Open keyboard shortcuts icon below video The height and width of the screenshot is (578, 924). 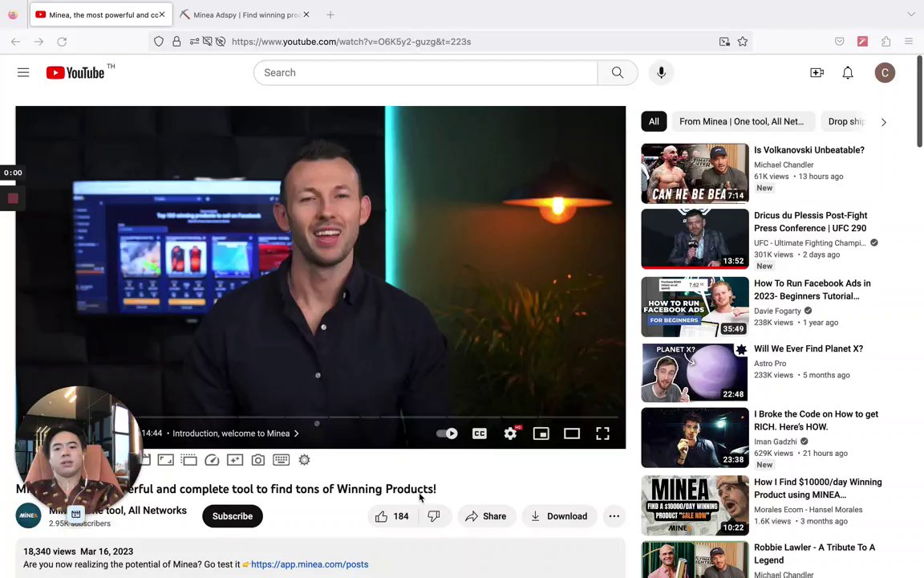(x=281, y=460)
